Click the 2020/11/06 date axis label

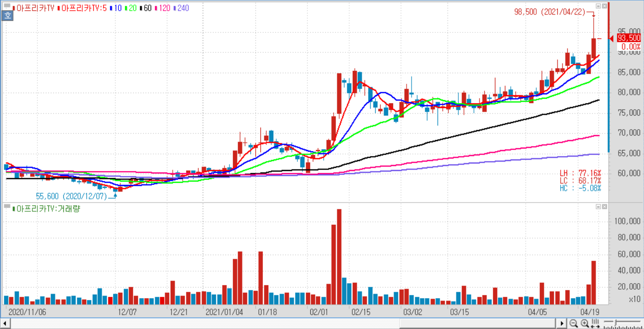28,312
